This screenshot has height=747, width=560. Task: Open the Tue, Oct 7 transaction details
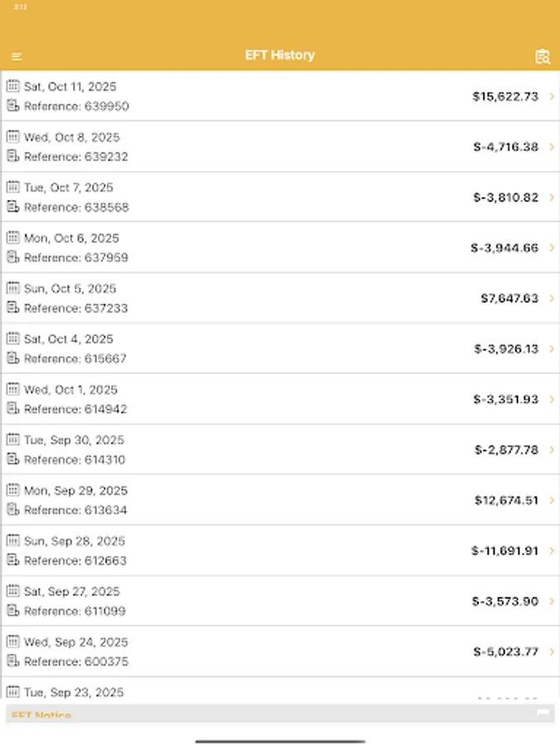click(280, 197)
